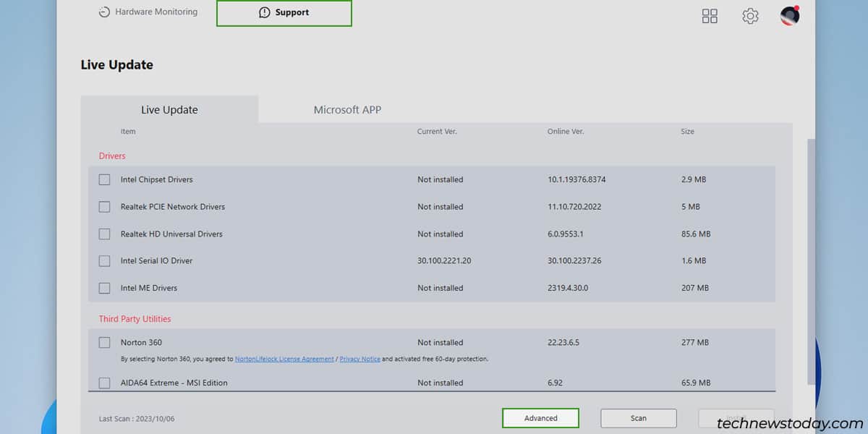Image resolution: width=868 pixels, height=434 pixels.
Task: Click the Intel ME Drivers name
Action: pyautogui.click(x=149, y=288)
